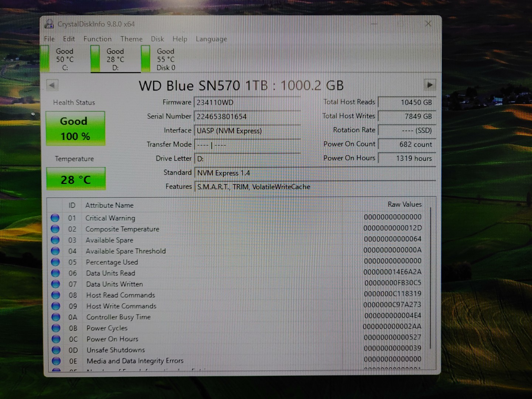Open the Edit menu

[x=69, y=39]
